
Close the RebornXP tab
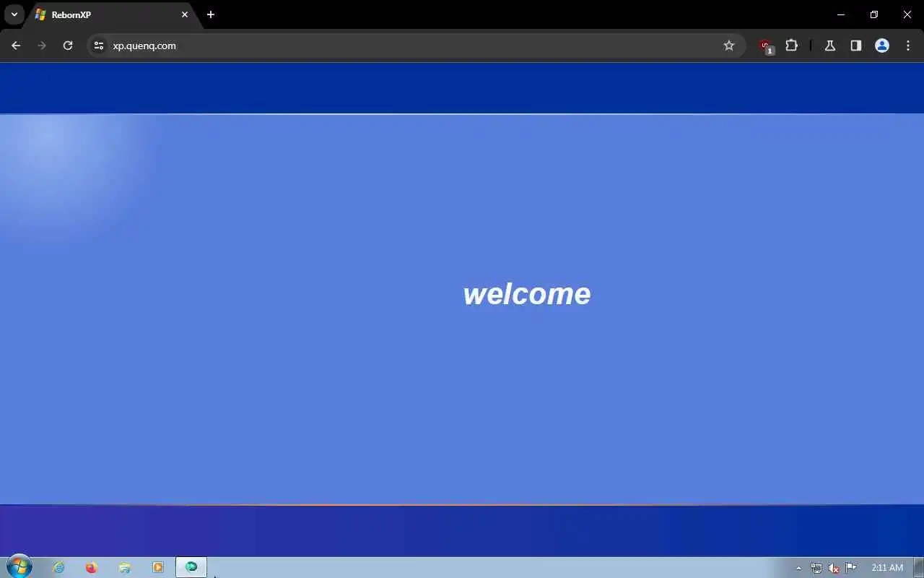click(x=185, y=14)
